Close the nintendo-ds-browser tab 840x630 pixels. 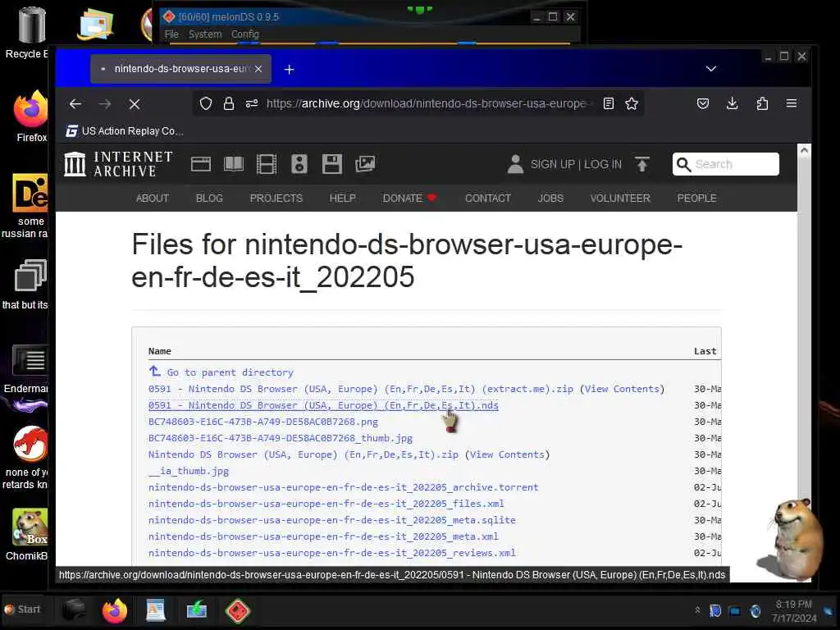pos(258,69)
